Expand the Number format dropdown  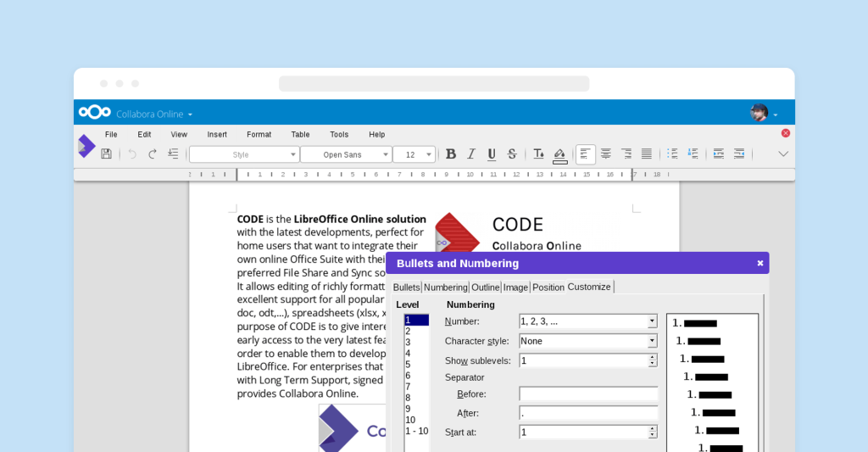point(652,321)
